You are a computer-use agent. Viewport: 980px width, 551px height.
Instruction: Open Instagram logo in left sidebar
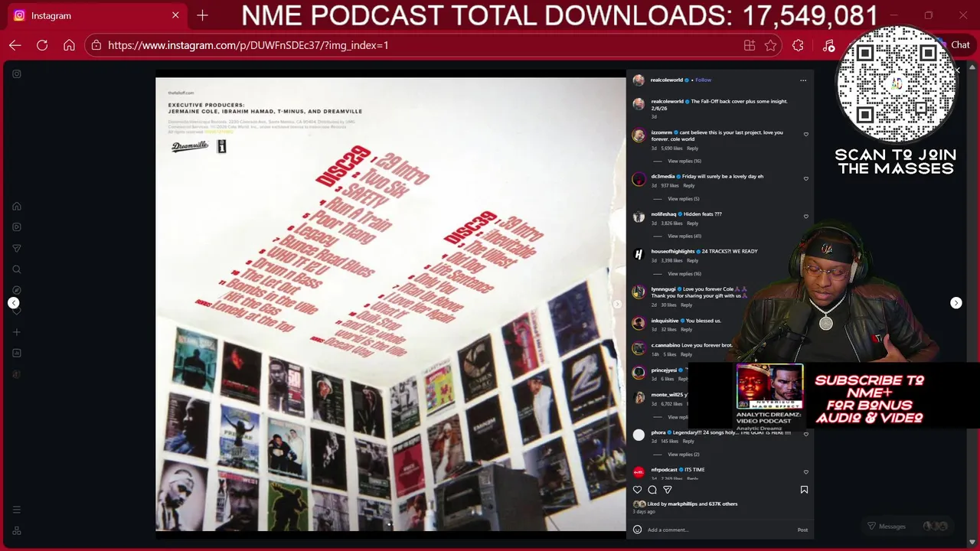tap(17, 74)
